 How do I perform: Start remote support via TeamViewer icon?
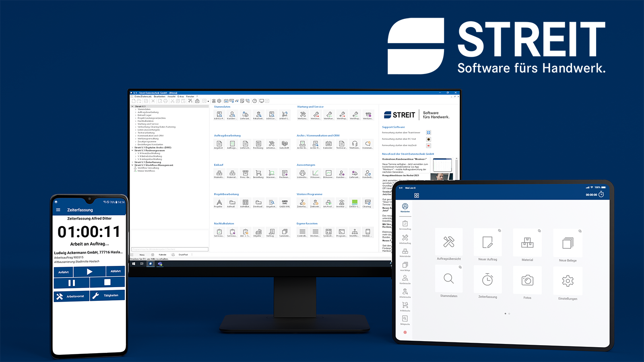pyautogui.click(x=429, y=132)
